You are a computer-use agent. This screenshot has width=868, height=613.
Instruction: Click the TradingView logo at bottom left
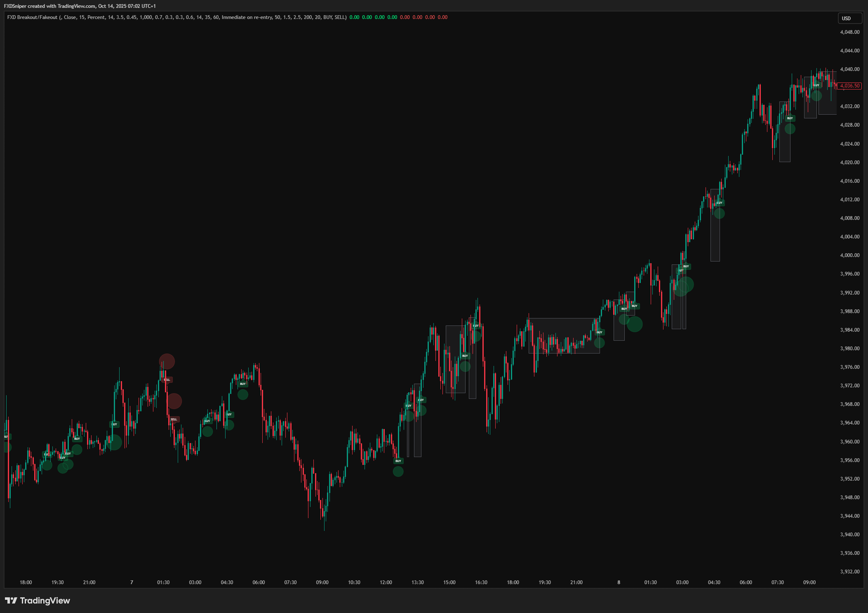(x=38, y=601)
